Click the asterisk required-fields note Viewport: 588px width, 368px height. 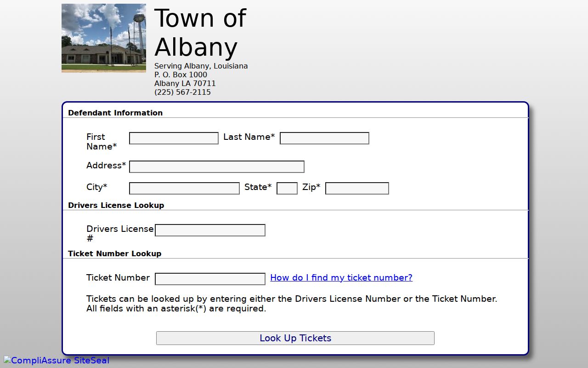[176, 308]
